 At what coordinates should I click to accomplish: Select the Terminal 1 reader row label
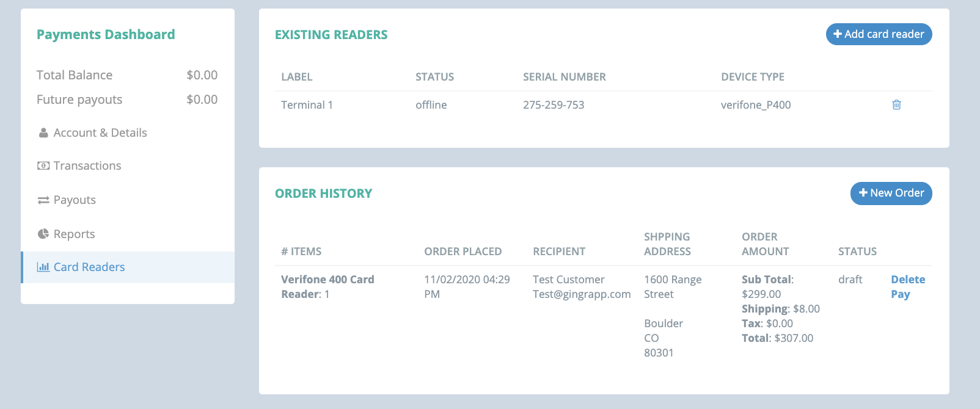307,105
